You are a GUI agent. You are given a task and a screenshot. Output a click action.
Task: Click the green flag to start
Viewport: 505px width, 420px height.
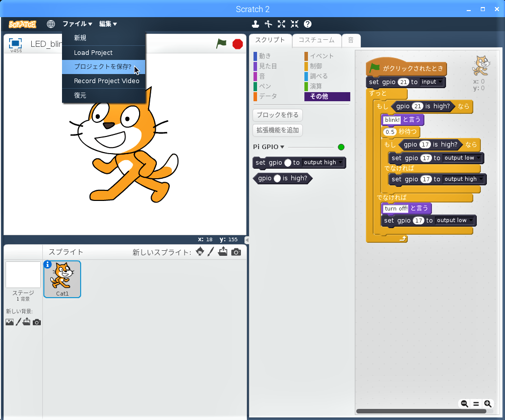(x=222, y=43)
